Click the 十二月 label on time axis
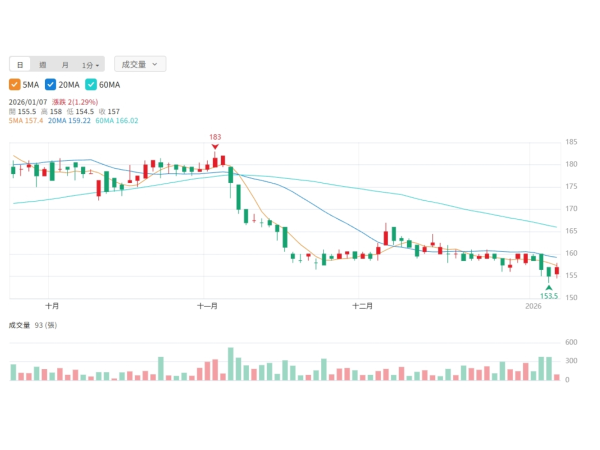The height and width of the screenshot is (450, 600). click(x=363, y=306)
